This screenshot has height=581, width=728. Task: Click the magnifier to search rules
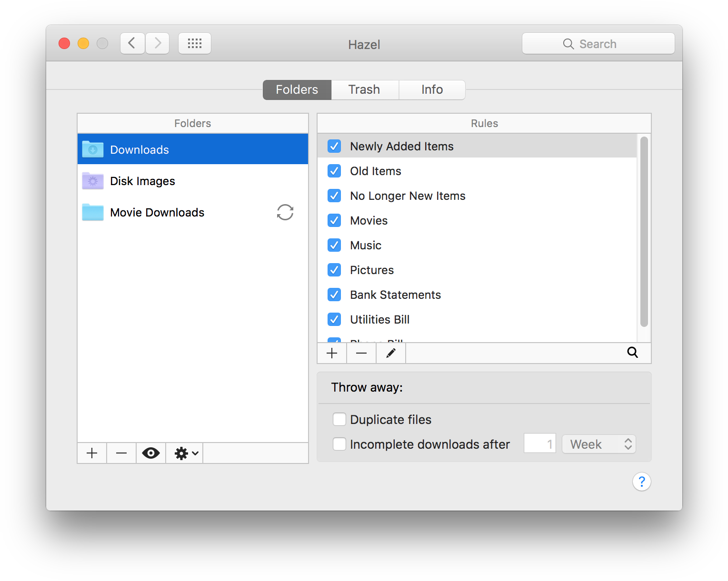[632, 353]
